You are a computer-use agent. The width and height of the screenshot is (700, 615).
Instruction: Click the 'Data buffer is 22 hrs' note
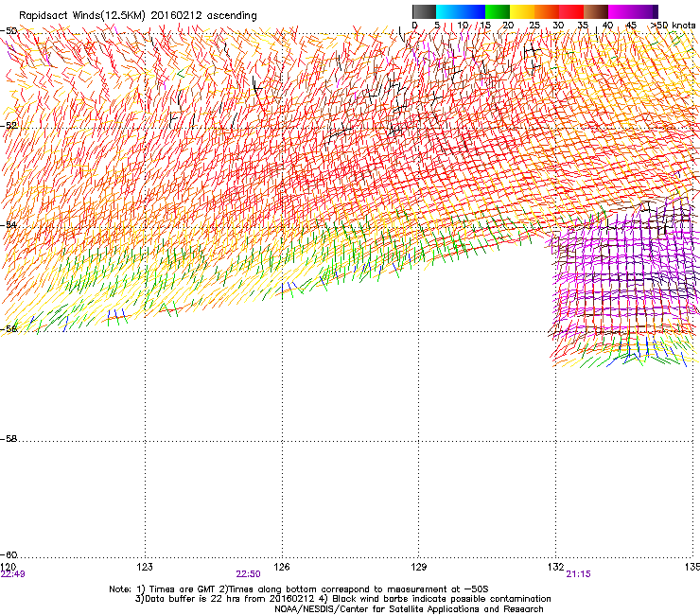click(x=342, y=599)
